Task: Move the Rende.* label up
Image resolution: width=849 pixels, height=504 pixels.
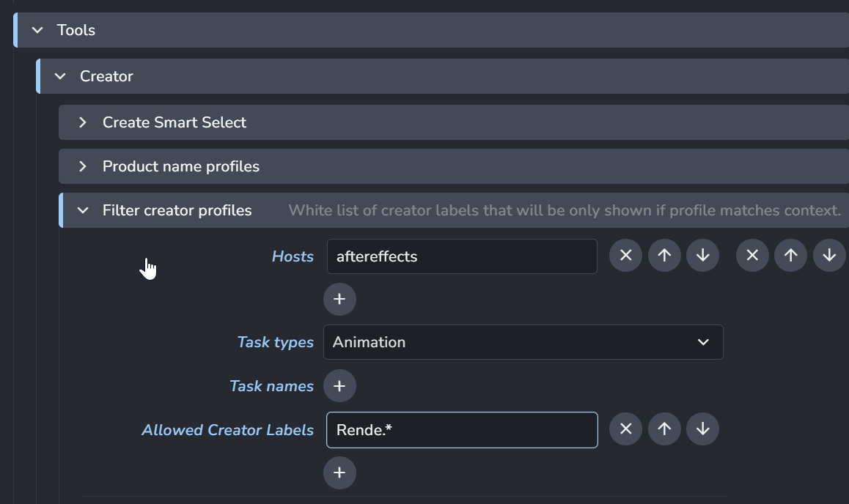Action: [x=664, y=429]
